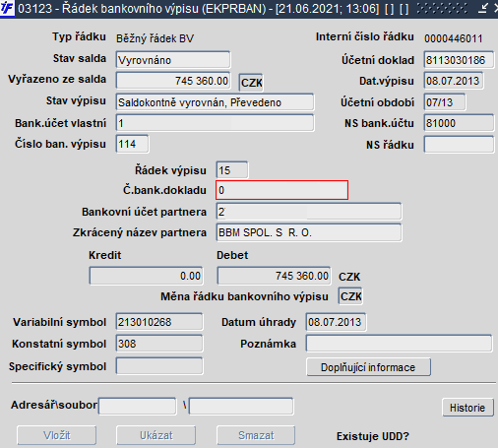The height and width of the screenshot is (448, 498).
Task: Click the 'Kredit' heading label
Action: click(105, 255)
